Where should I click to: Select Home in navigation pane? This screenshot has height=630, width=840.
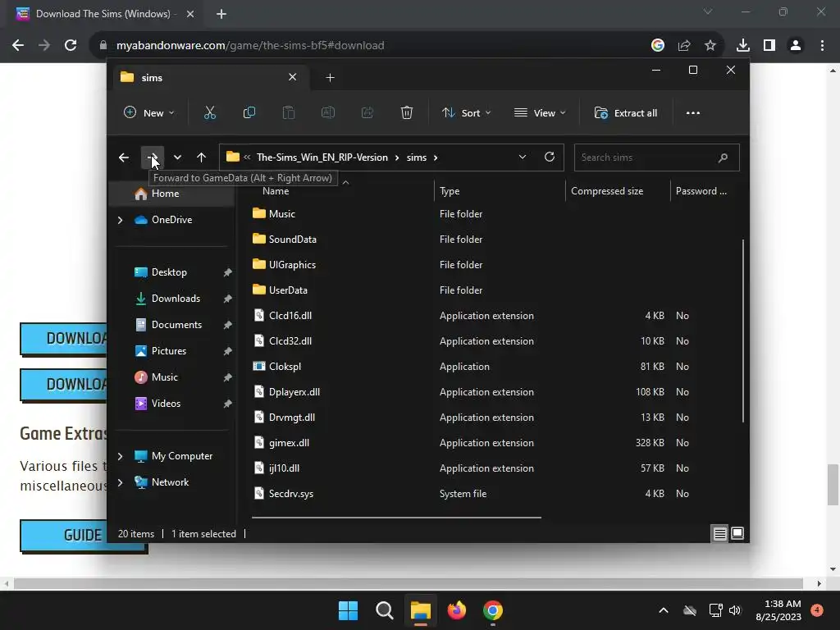171,194
